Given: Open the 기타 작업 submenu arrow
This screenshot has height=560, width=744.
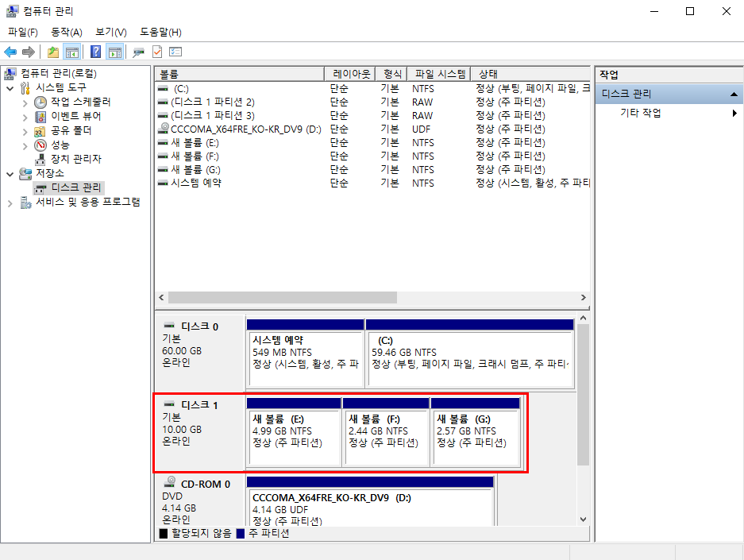Looking at the screenshot, I should (x=734, y=113).
